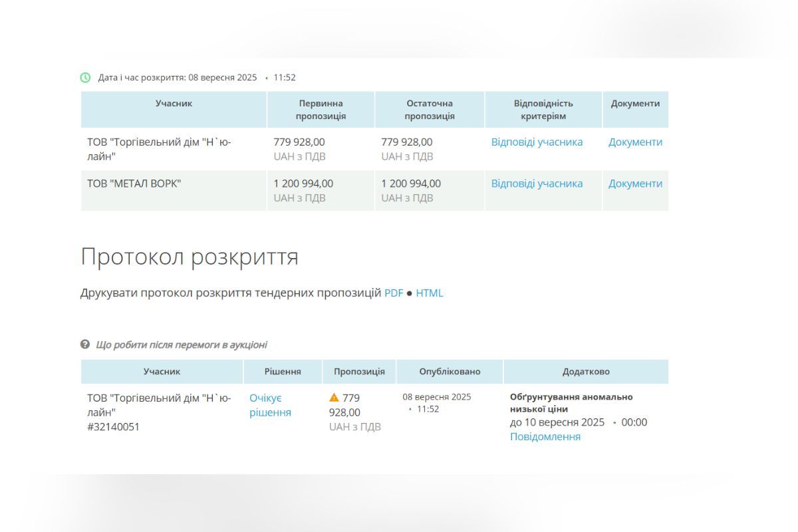This screenshot has height=532, width=798.
Task: Open the disclosure protocol in HTML
Action: pos(428,293)
